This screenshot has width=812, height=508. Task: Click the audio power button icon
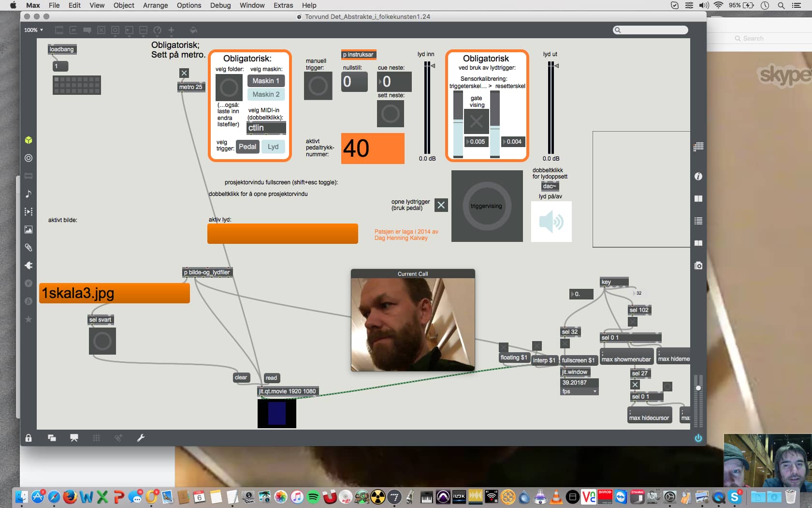click(698, 438)
